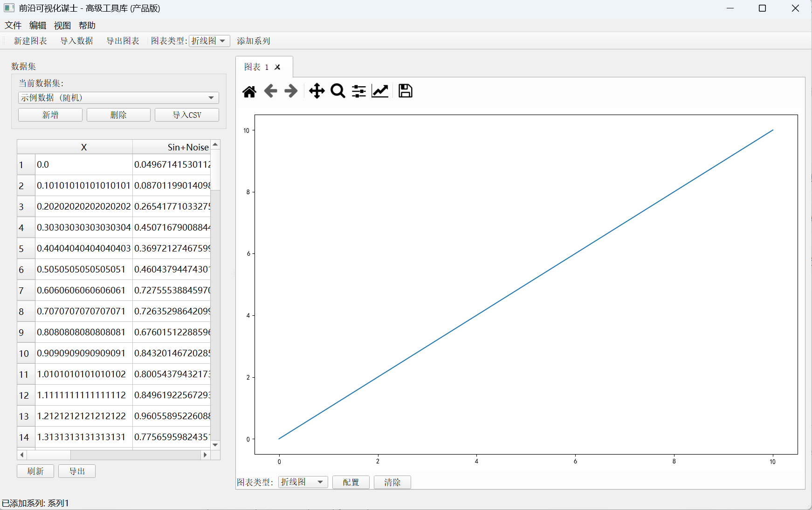This screenshot has height=510, width=812.
Task: Minimize the application window
Action: click(x=730, y=8)
